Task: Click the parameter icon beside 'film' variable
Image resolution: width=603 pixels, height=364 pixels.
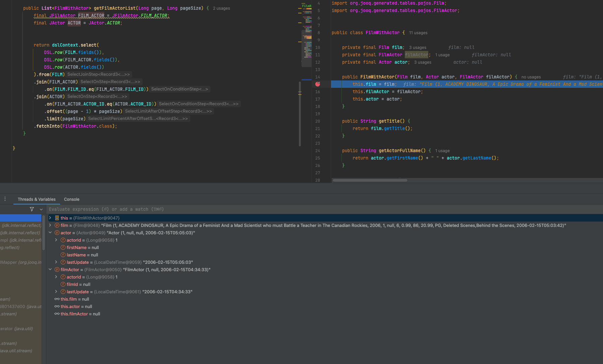Action: pos(57,225)
